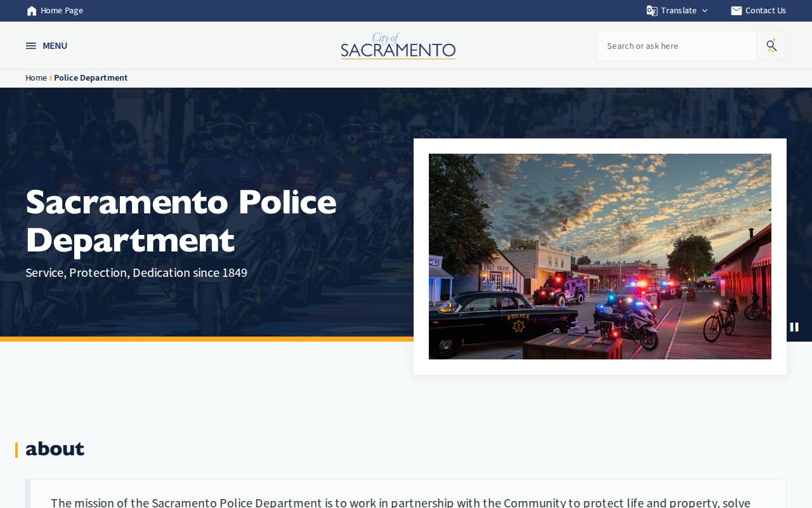Click the Translate language icon

pyautogui.click(x=652, y=11)
